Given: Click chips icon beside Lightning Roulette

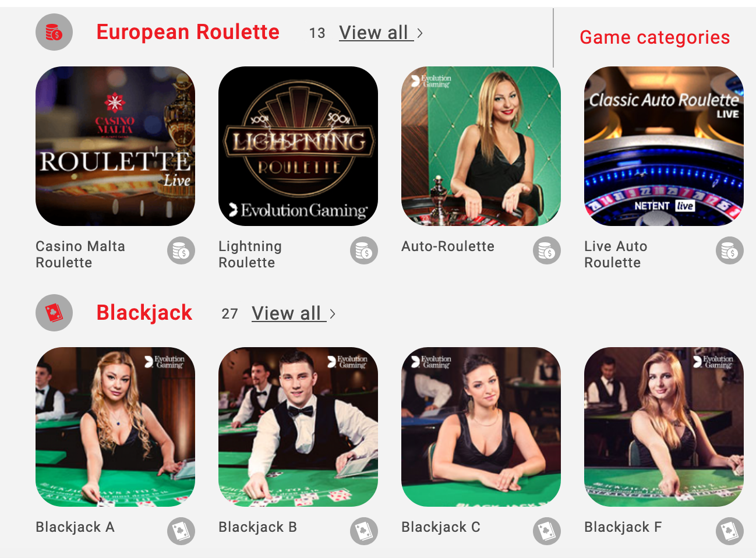Looking at the screenshot, I should pyautogui.click(x=364, y=250).
